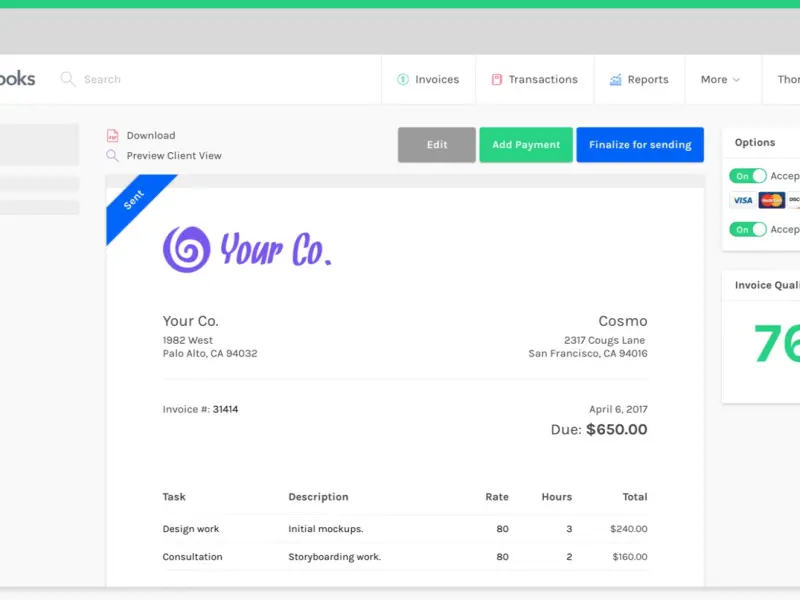The width and height of the screenshot is (800, 600).
Task: Turn off the toggle above the card icons
Action: point(748,176)
